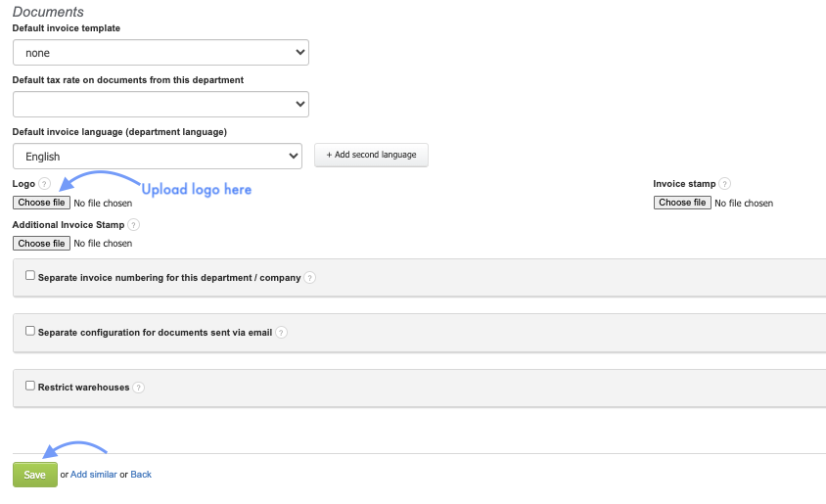
Task: Expand the default tax rate dropdown
Action: [x=161, y=104]
